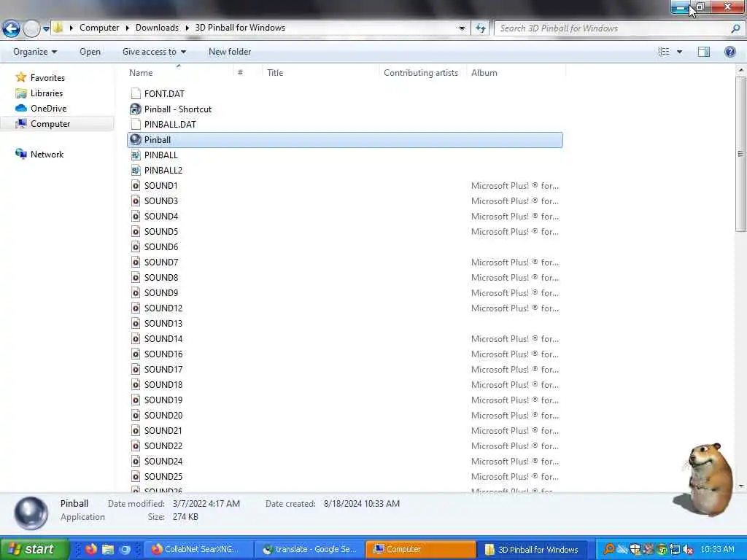This screenshot has width=747, height=560.
Task: Click the 10:33 AM taskbar clock
Action: [717, 550]
